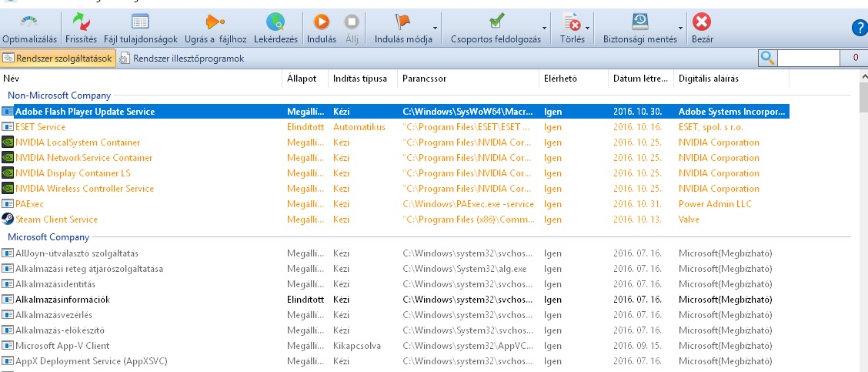Sort by Indítás típusa column header

[363, 79]
